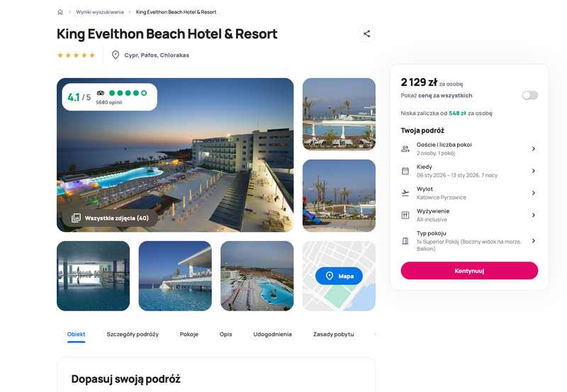The height and width of the screenshot is (392, 567).
Task: Click the guests icon beside Goście i liczba pokoi
Action: coord(405,149)
